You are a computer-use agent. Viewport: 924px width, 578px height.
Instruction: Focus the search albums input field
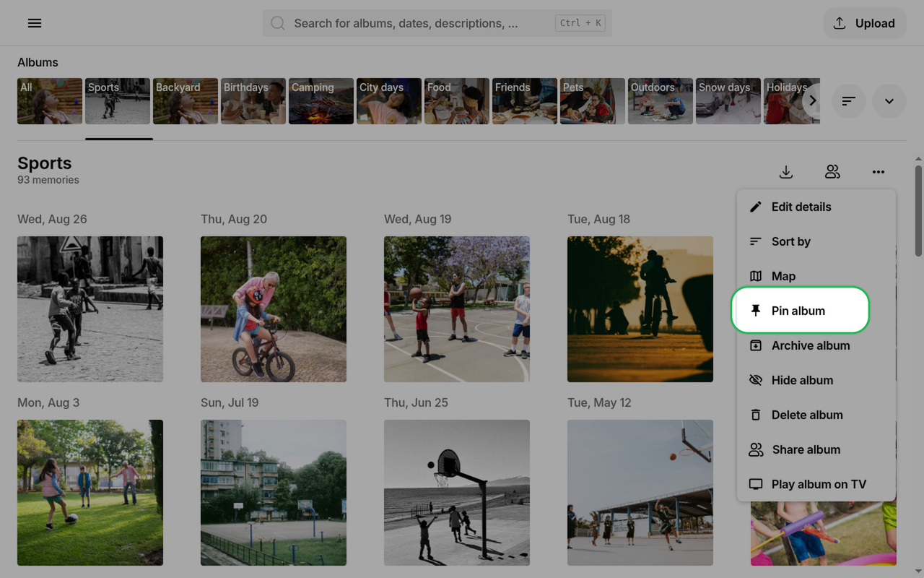point(437,23)
